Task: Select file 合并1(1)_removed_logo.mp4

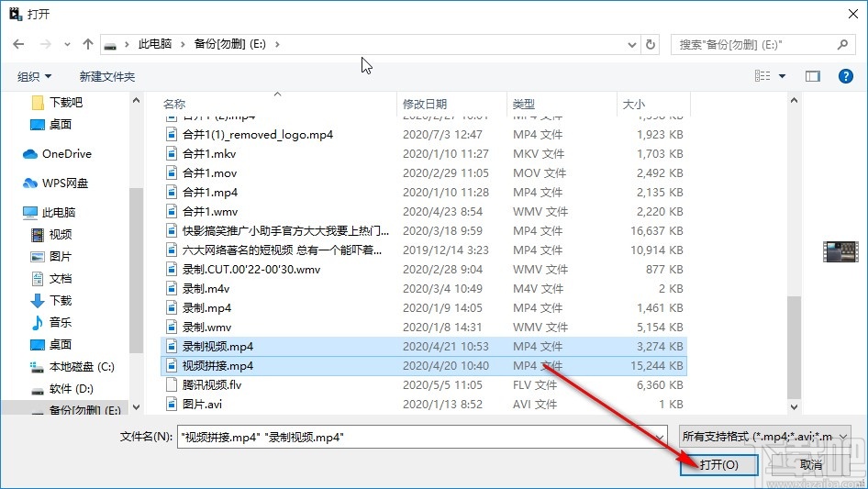Action: tap(424, 135)
